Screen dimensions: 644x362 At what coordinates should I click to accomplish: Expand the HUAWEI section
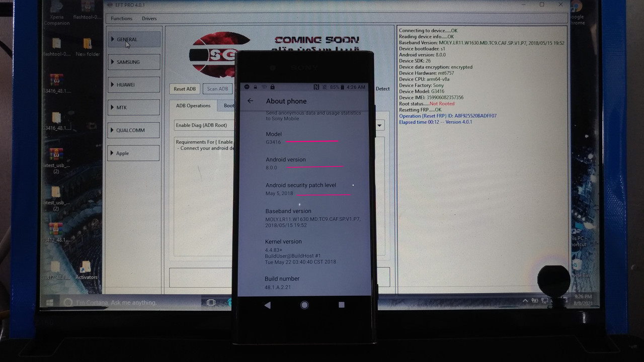pos(134,84)
